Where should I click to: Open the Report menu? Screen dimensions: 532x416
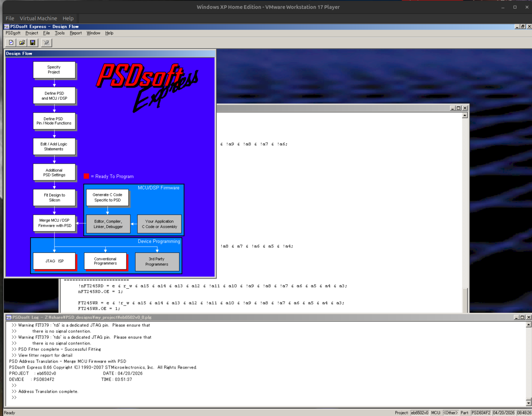pyautogui.click(x=75, y=33)
